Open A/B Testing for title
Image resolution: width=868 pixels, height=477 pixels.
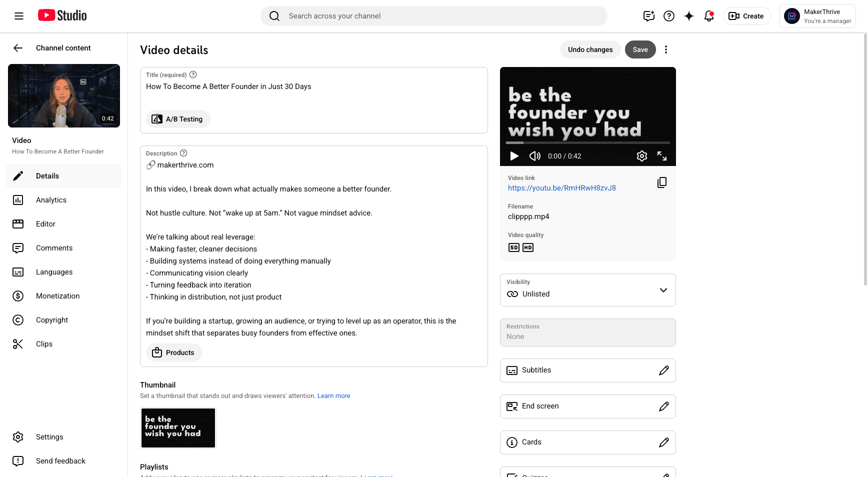178,119
